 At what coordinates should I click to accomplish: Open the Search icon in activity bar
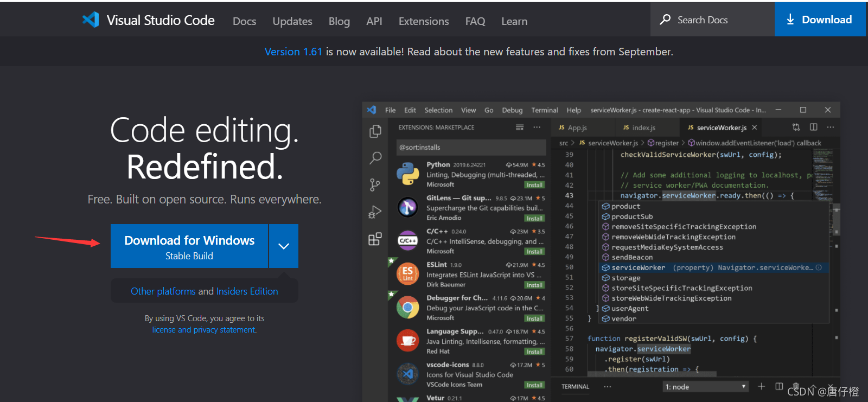tap(375, 158)
